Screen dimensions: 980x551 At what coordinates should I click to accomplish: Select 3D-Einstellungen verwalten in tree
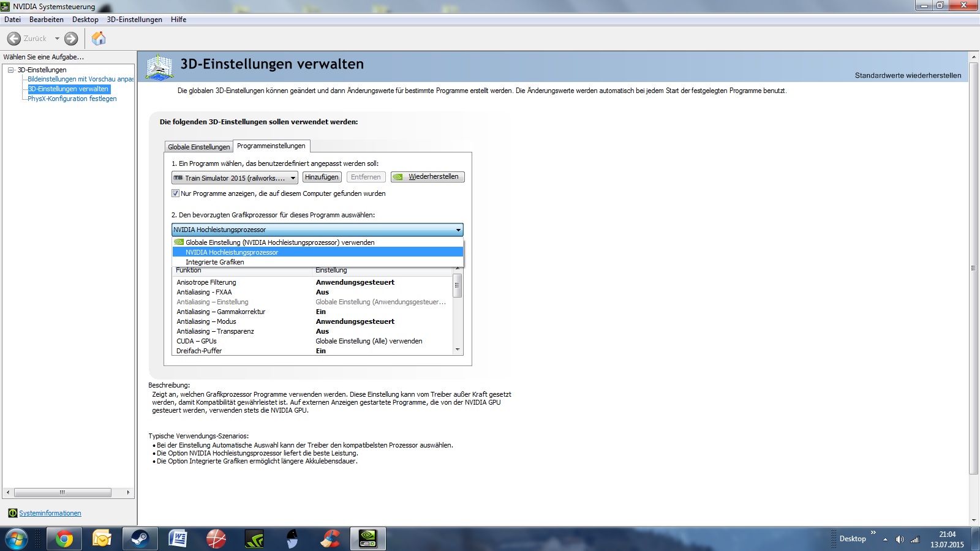click(69, 89)
